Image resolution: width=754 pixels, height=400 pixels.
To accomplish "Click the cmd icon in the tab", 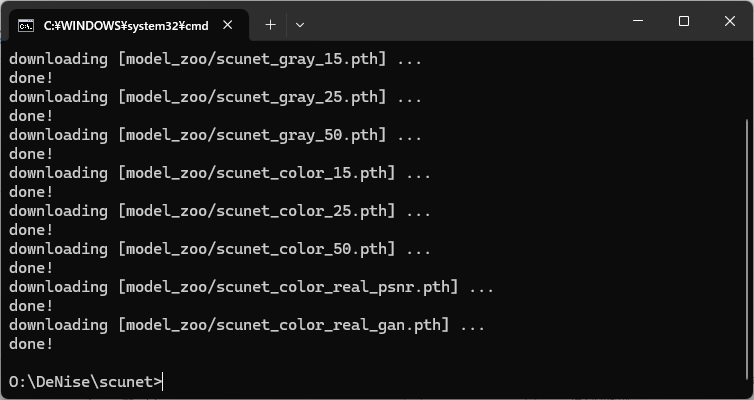I will coord(26,25).
